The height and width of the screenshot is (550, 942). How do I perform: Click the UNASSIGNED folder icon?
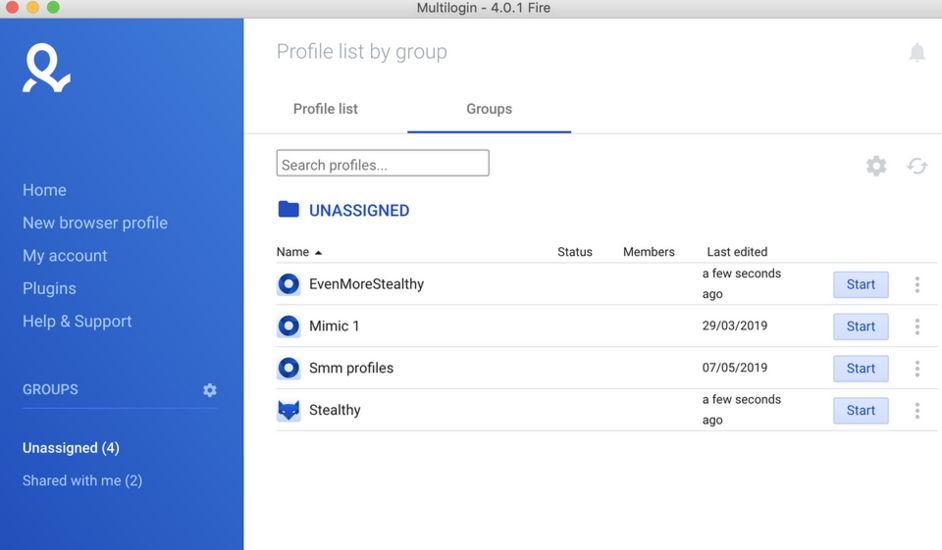(289, 209)
